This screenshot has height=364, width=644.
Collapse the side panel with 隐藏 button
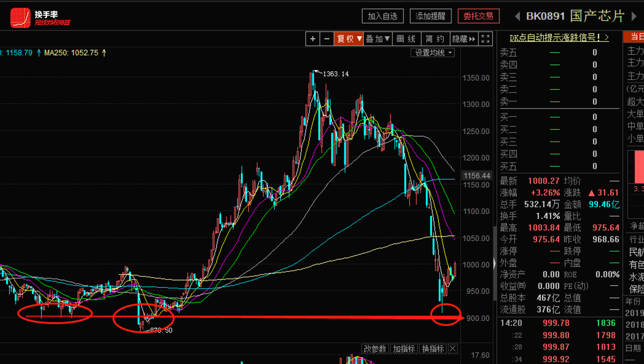click(464, 39)
